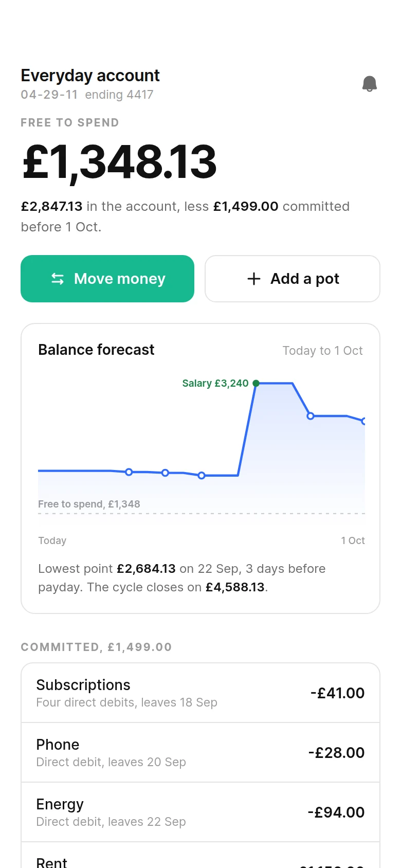The image size is (401, 868).
Task: Tap the Balance forecast heading
Action: [96, 350]
